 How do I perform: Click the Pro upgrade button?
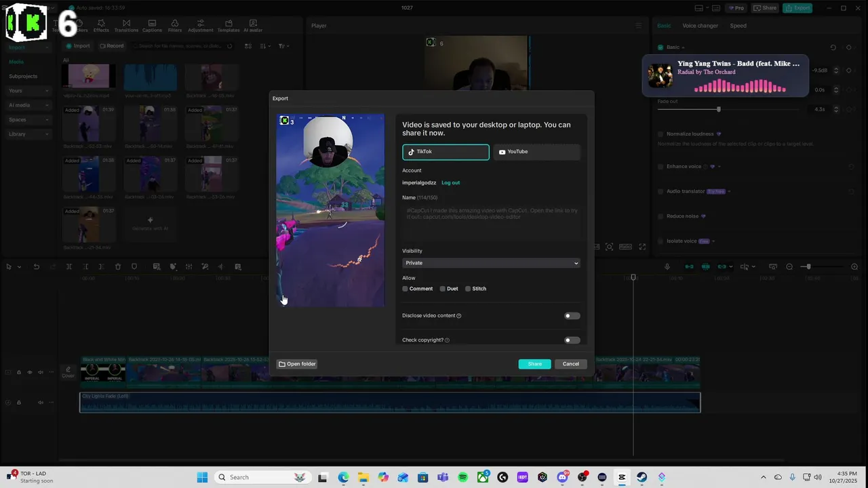pyautogui.click(x=736, y=8)
